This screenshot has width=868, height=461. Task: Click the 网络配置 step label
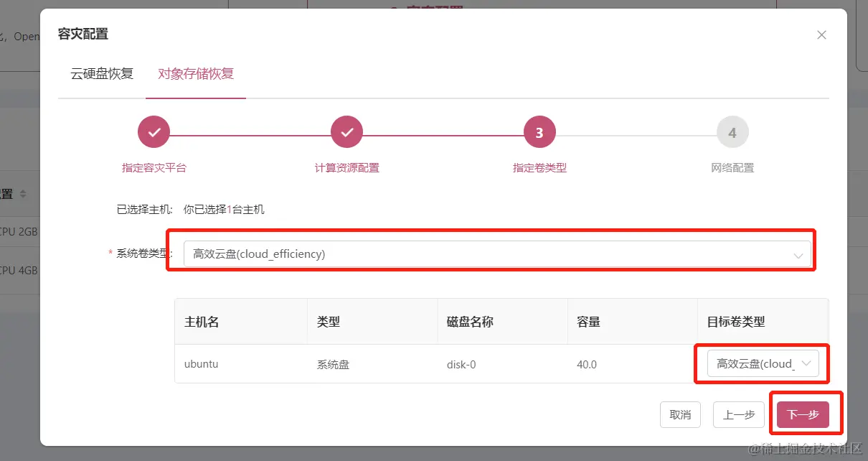[x=732, y=167]
